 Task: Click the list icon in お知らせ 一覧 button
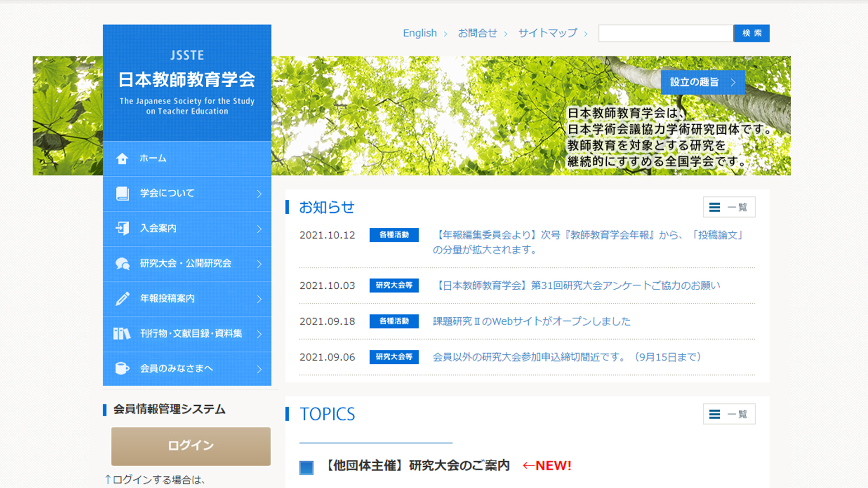point(714,207)
